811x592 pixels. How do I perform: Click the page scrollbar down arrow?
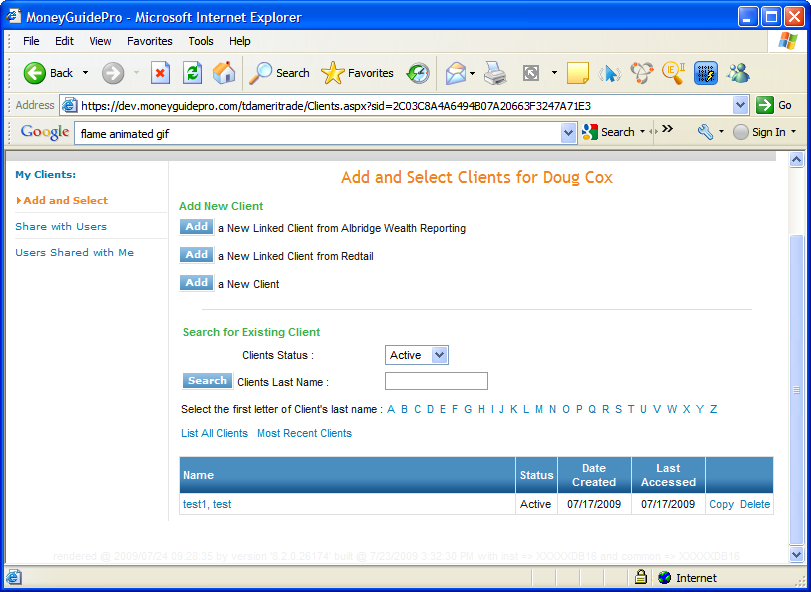pyautogui.click(x=796, y=554)
